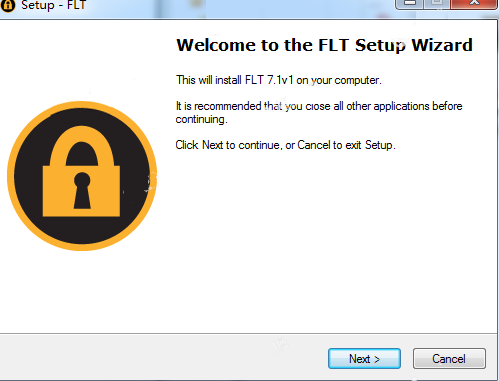Click the "It is recommended" paragraph text
499x381 pixels.
pos(319,113)
